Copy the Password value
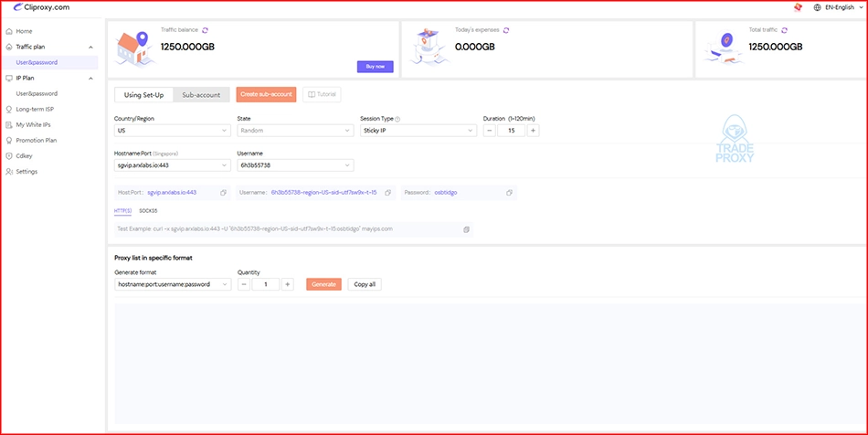This screenshot has height=435, width=868. [509, 193]
